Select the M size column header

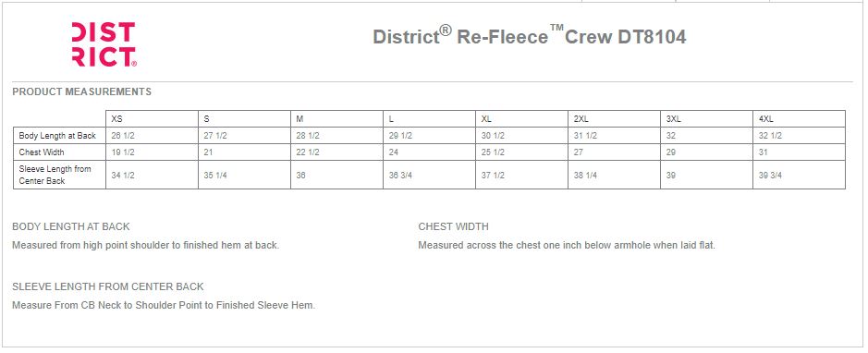(x=300, y=119)
